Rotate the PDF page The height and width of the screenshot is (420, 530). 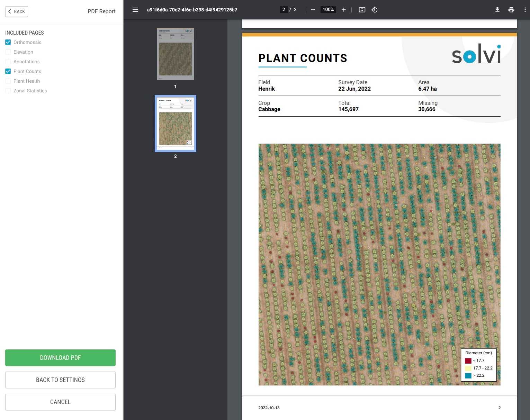tap(374, 10)
